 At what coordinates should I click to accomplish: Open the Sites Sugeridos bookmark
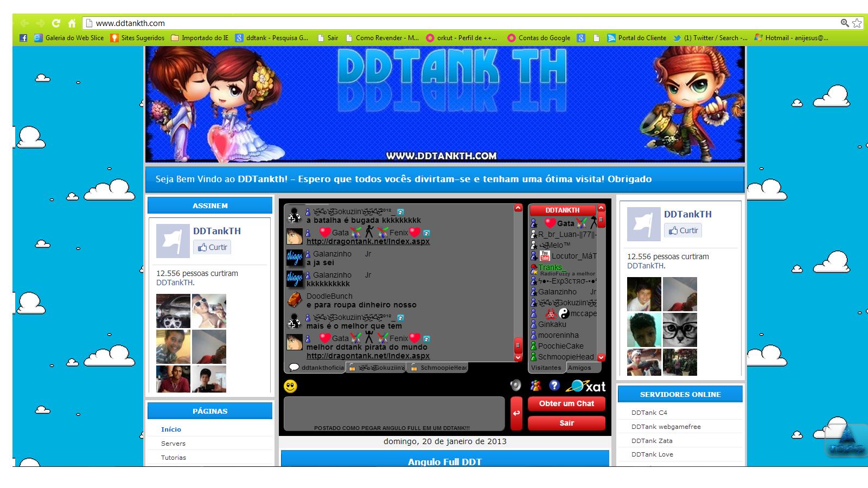click(137, 38)
